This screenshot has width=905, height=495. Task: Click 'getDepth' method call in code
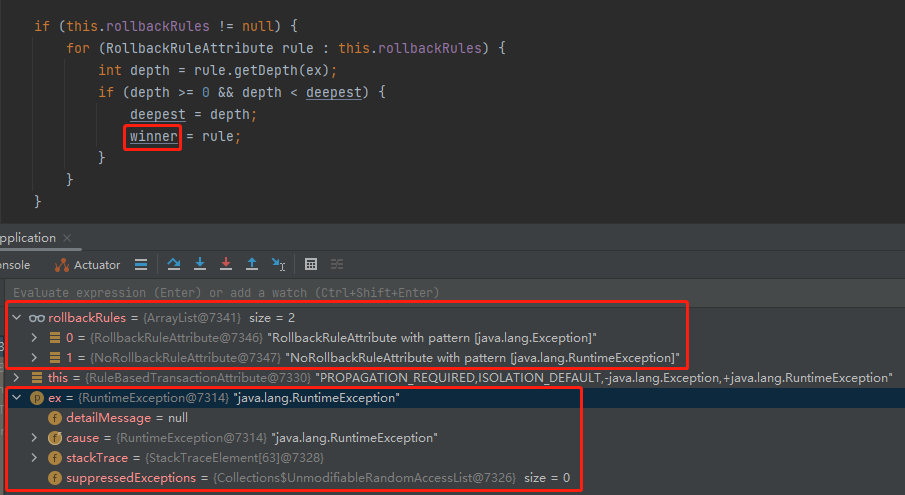(265, 70)
